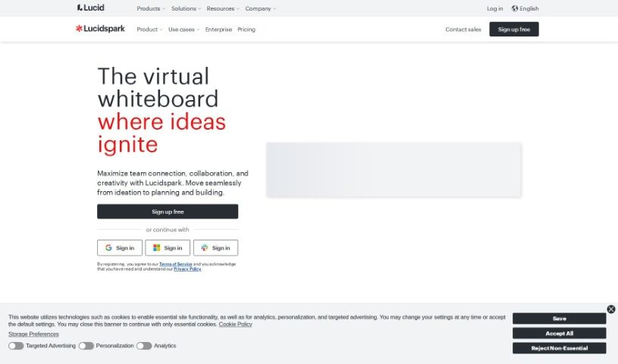Click the globe language icon

click(x=514, y=8)
